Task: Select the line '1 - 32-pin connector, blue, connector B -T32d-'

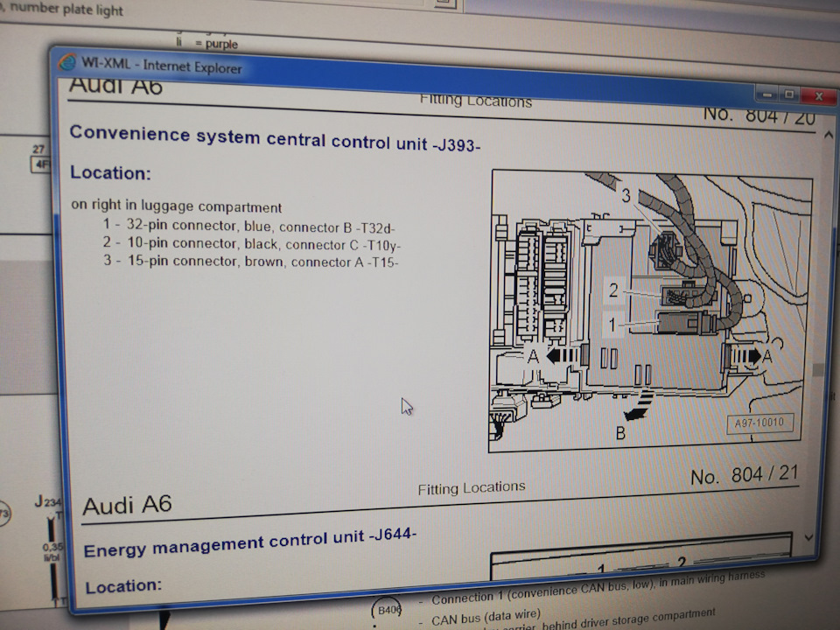Action: pos(248,226)
